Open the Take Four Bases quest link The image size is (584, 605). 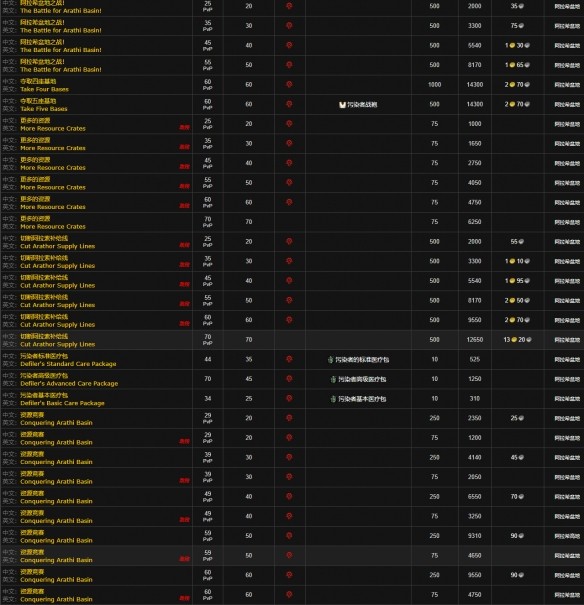pos(44,89)
